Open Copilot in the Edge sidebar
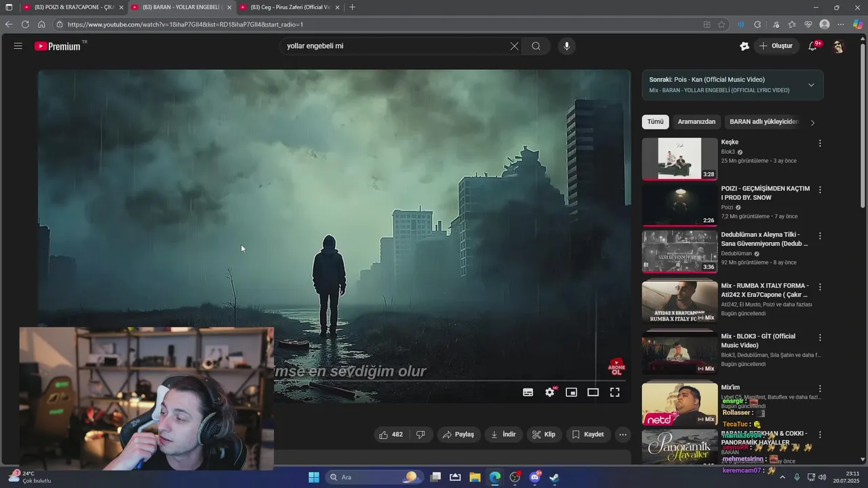Image resolution: width=868 pixels, height=488 pixels. coord(858,24)
